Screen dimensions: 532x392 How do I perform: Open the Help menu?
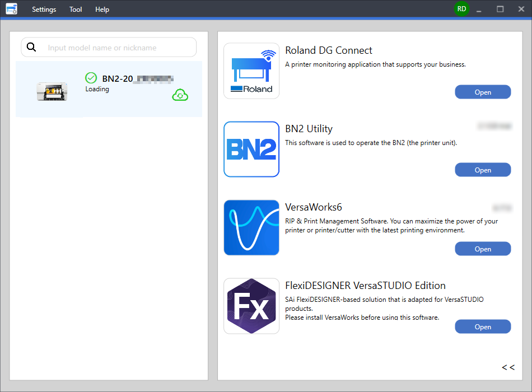point(102,10)
